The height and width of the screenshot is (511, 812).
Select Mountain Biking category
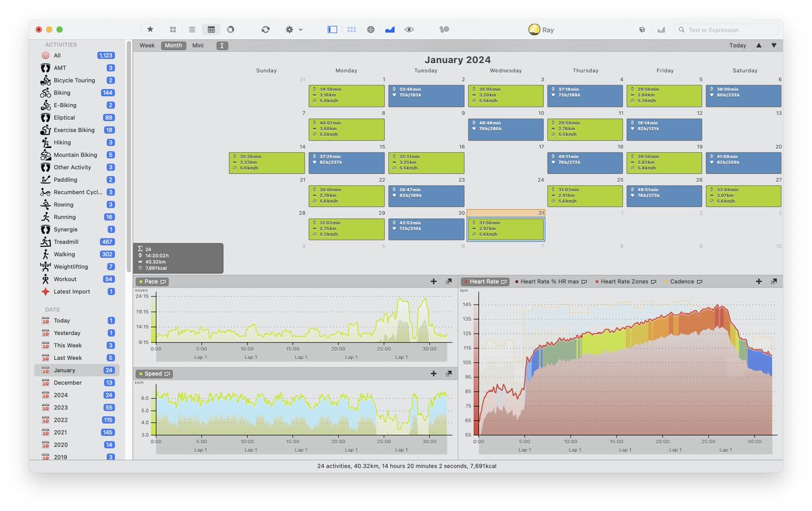pos(77,155)
